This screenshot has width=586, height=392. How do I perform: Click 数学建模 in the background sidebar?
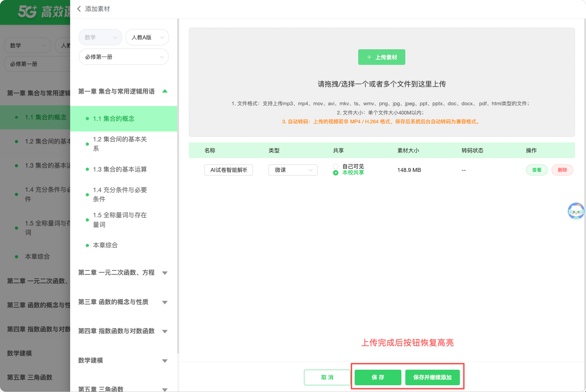click(x=19, y=353)
